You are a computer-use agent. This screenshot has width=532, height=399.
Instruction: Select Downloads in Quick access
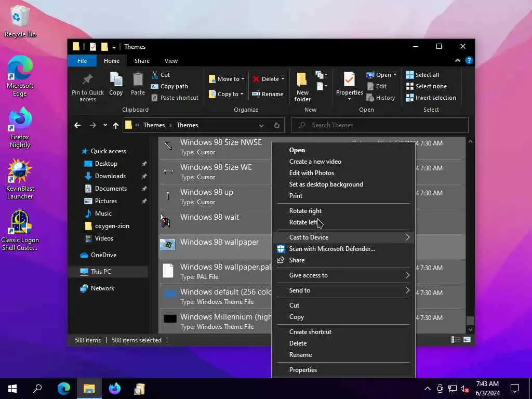(110, 176)
